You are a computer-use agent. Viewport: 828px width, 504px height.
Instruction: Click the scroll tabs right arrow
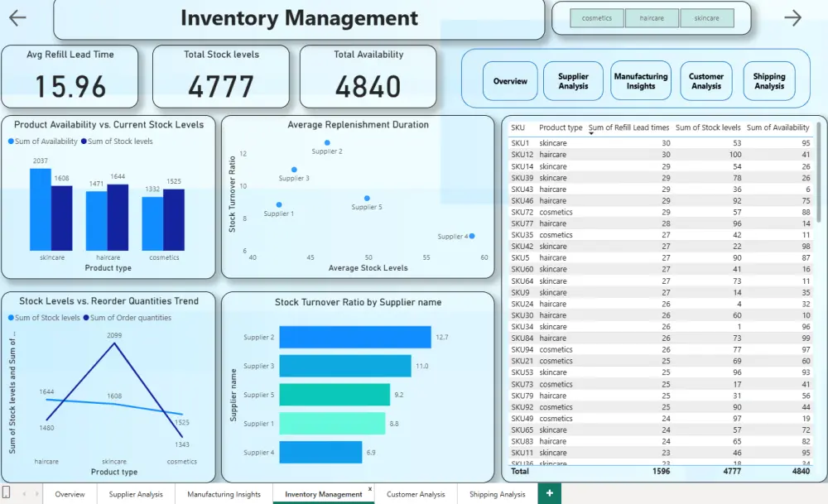(x=36, y=493)
